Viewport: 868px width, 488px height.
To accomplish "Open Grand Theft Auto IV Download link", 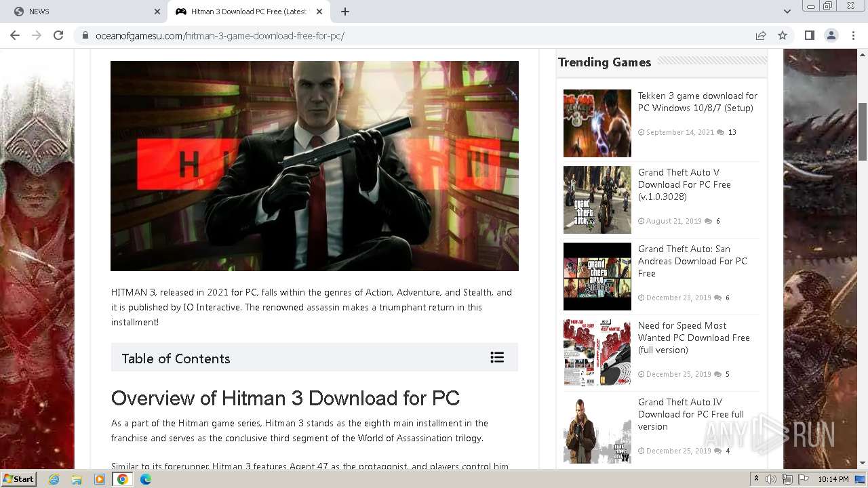I will coord(691,414).
